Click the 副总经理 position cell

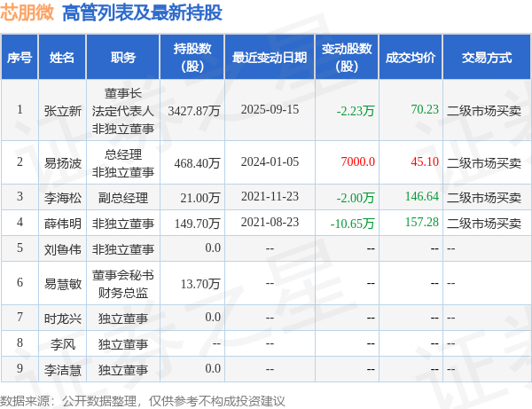coord(123,198)
